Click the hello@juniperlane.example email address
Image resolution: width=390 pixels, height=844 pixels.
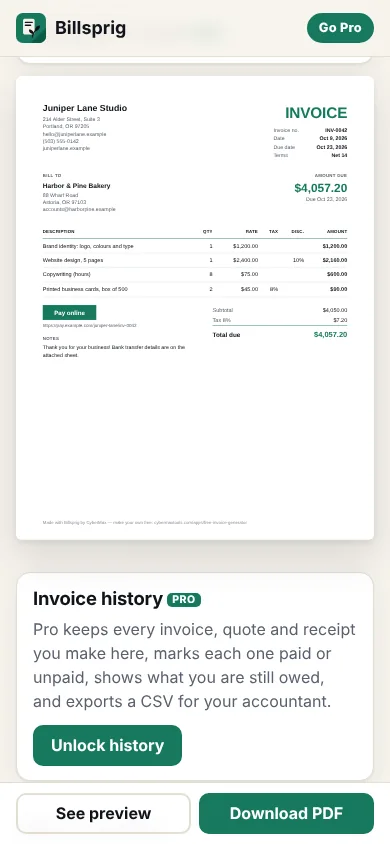coord(75,134)
